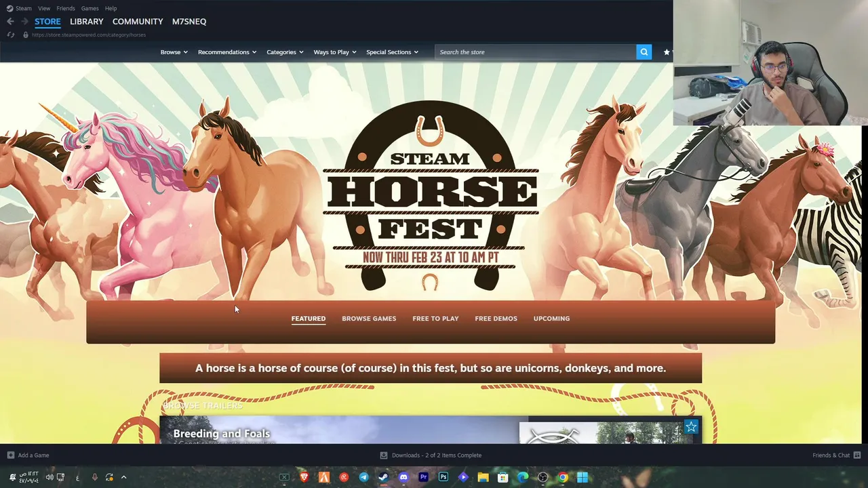868x488 pixels.
Task: Click the network icon in system tray
Action: coord(60,477)
